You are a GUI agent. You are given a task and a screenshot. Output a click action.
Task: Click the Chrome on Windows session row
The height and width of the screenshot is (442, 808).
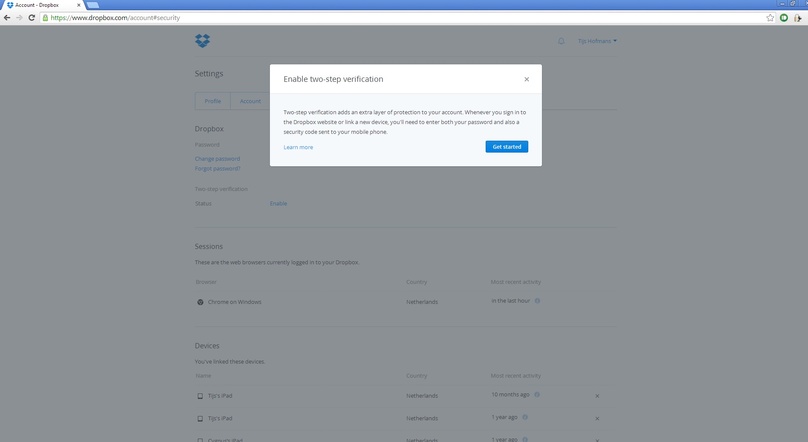[406, 302]
